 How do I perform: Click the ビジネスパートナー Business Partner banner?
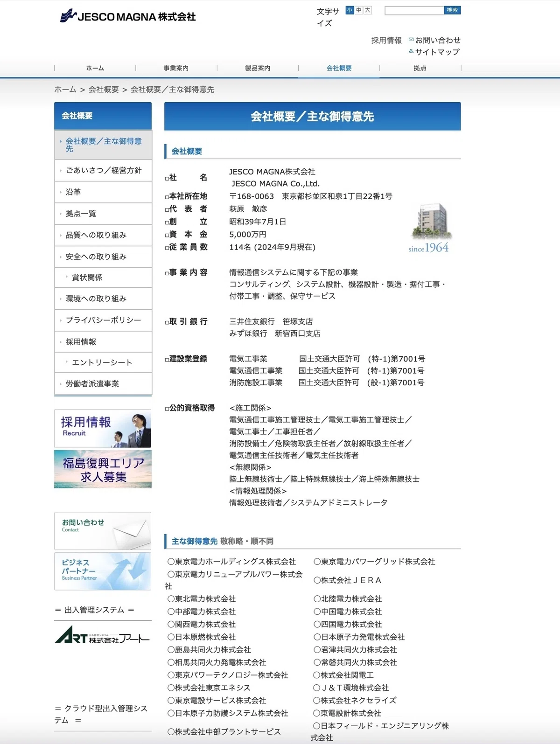coord(103,571)
